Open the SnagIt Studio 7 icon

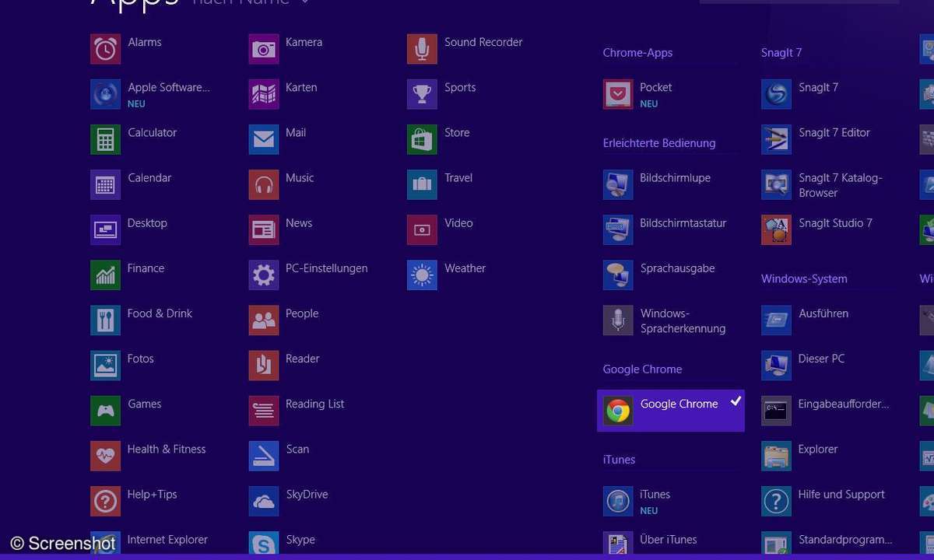point(776,229)
